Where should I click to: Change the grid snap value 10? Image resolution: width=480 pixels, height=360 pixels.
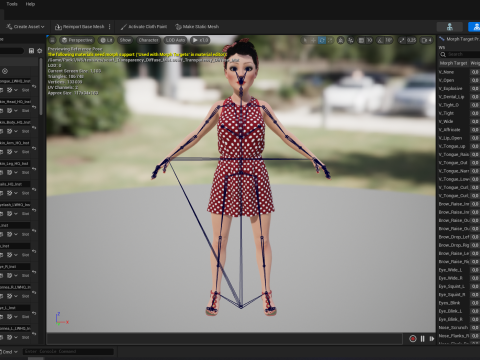click(369, 40)
